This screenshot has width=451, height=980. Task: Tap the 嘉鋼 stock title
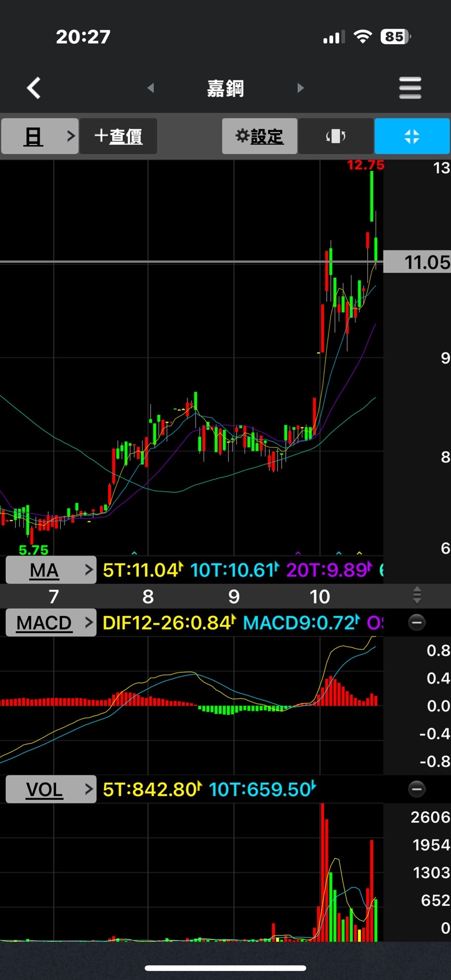coord(225,88)
